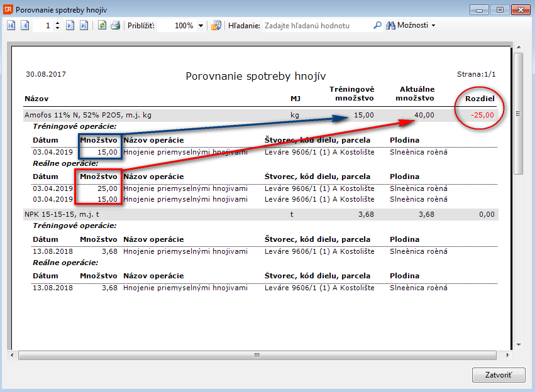Click the horizontal scrollbar thumb

coord(257,355)
